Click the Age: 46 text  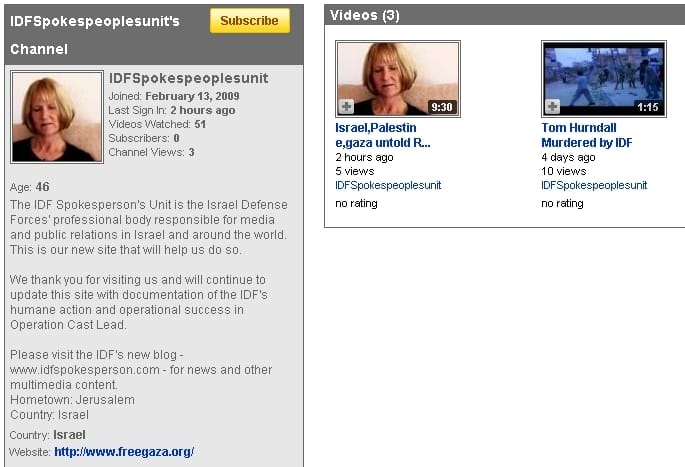[x=30, y=187]
